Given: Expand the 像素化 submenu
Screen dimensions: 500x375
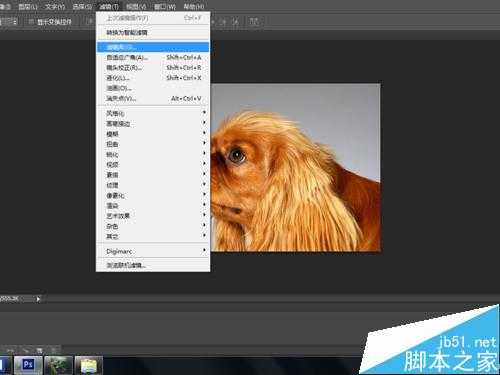Looking at the screenshot, I should [153, 195].
